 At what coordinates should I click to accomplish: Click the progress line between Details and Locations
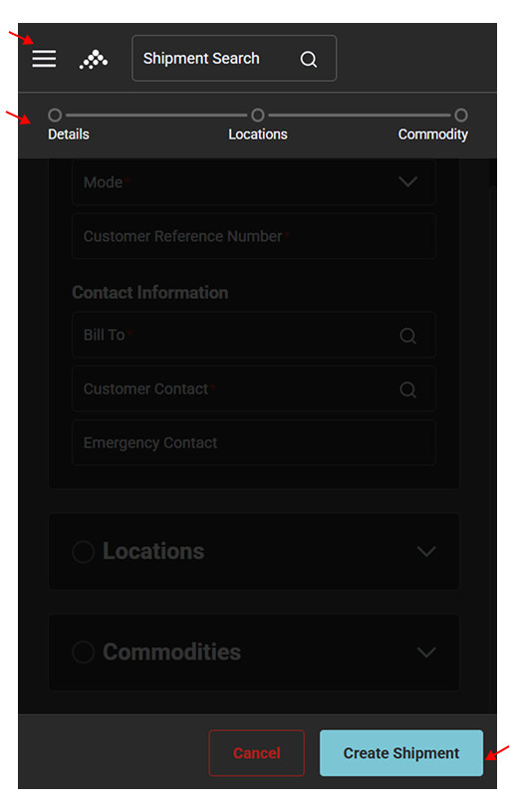click(156, 115)
